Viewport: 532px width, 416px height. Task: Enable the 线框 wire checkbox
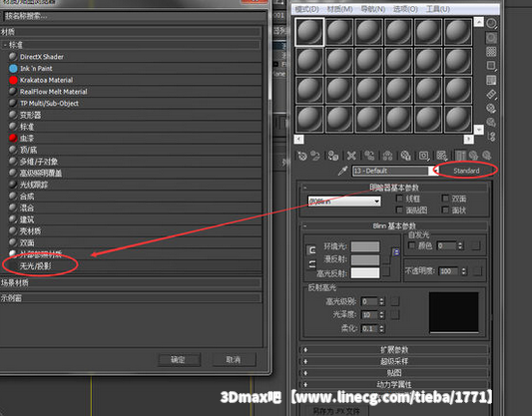click(x=399, y=199)
